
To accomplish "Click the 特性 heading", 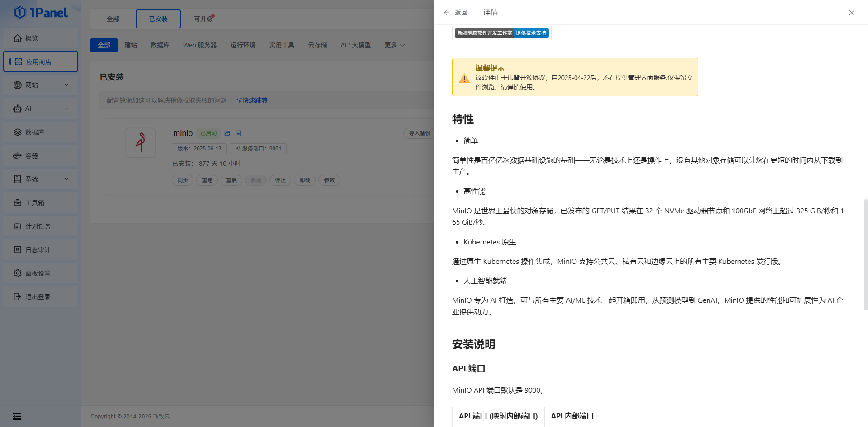I will (x=463, y=119).
